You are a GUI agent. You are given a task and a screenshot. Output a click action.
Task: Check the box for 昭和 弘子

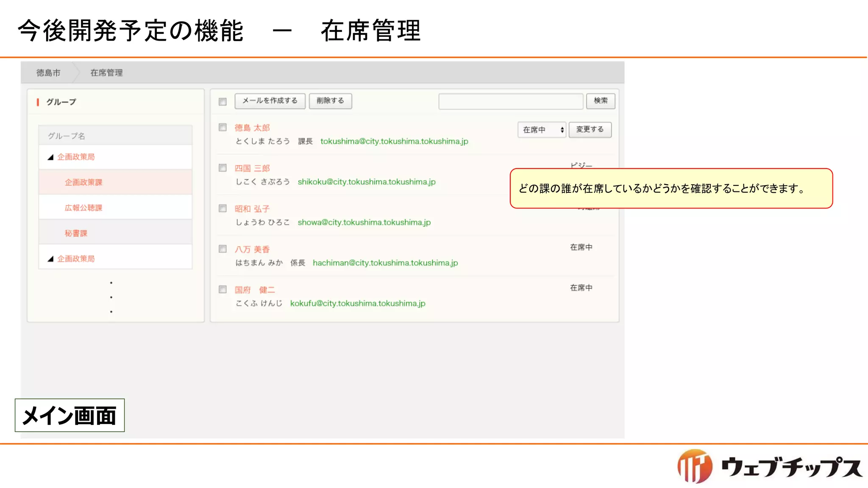pyautogui.click(x=223, y=208)
